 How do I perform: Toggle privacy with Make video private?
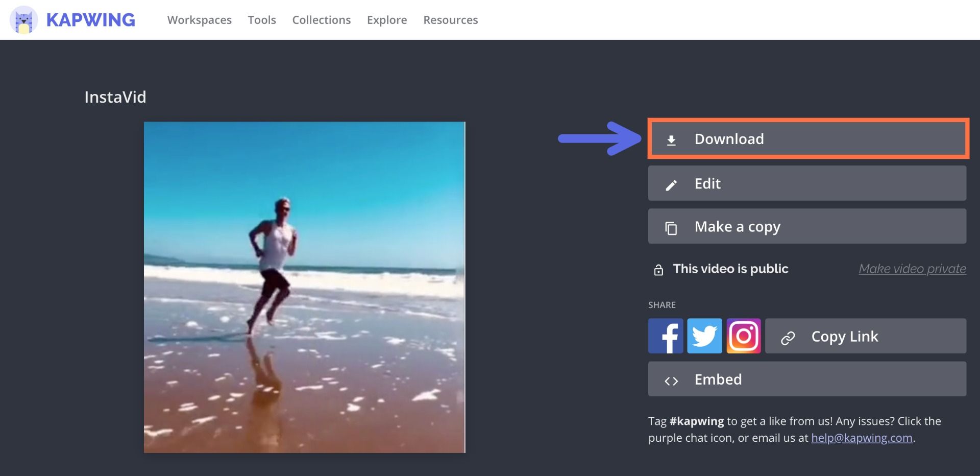coord(912,269)
